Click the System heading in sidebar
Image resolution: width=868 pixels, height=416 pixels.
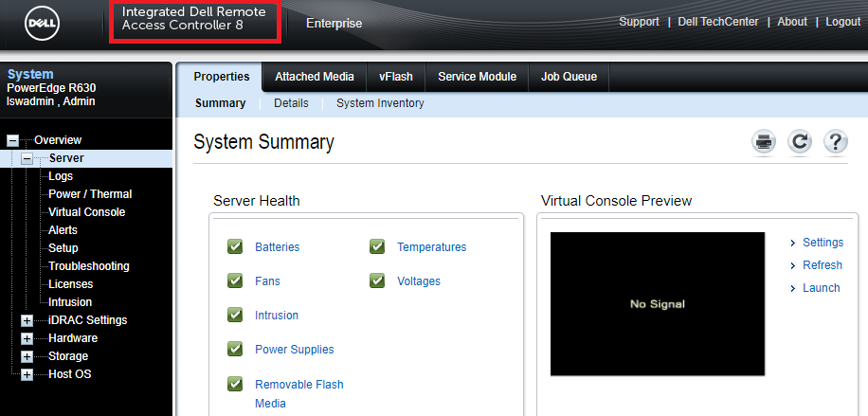coord(30,74)
